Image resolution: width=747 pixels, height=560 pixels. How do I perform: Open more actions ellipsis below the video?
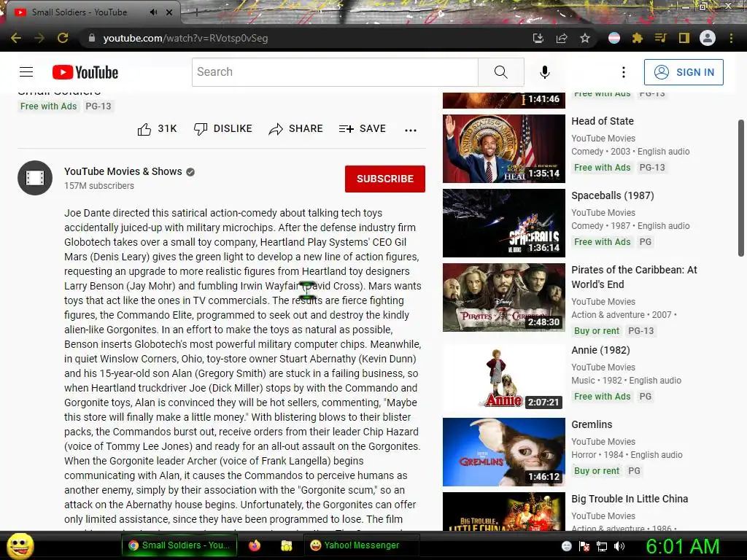(411, 130)
